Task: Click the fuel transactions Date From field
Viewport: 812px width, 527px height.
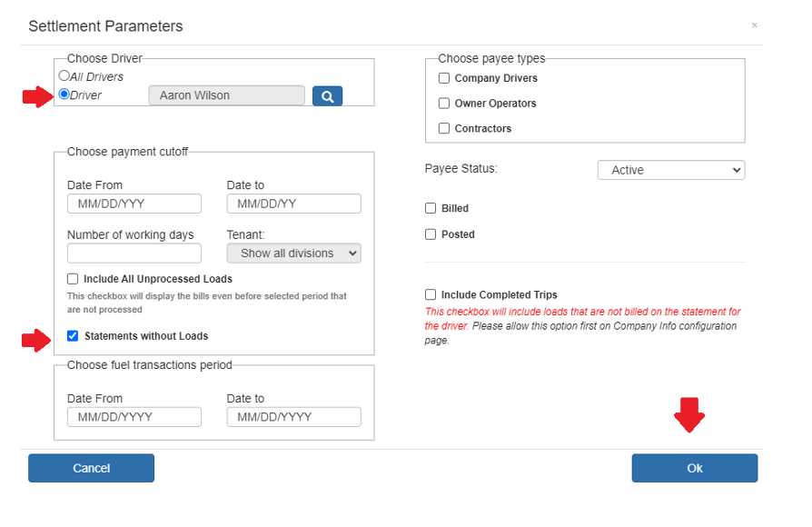Action: pos(134,417)
